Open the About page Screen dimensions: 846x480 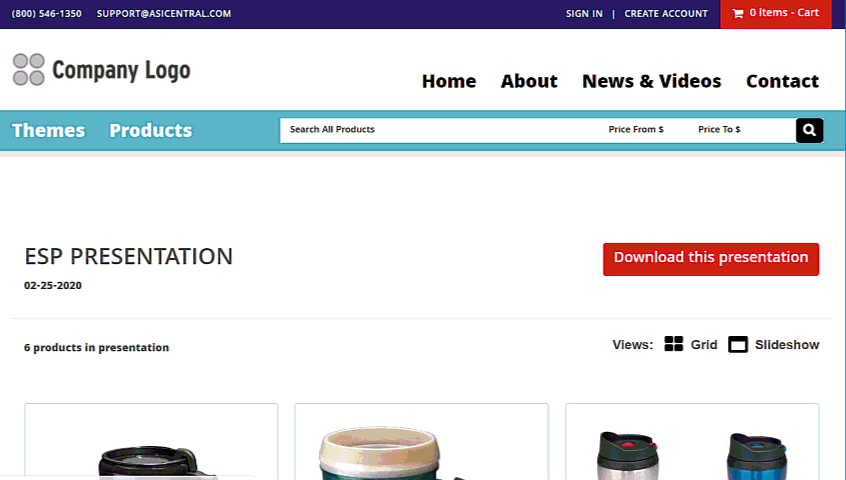coord(529,81)
